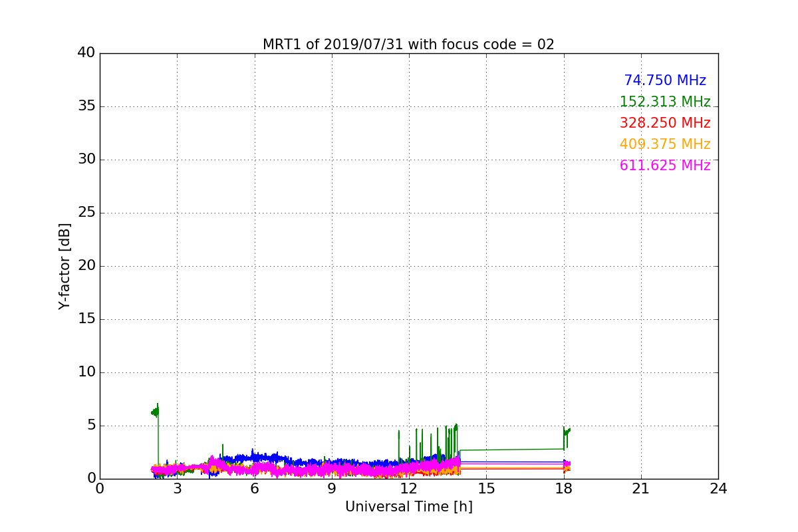This screenshot has width=798, height=532.
Task: Select the green 152.313 MHz legend label
Action: coord(665,102)
